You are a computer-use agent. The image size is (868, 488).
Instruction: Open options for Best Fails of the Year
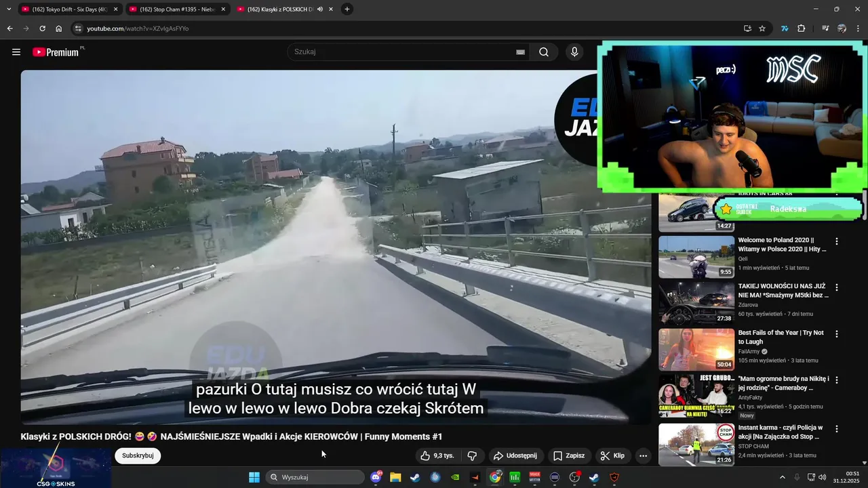tap(837, 334)
